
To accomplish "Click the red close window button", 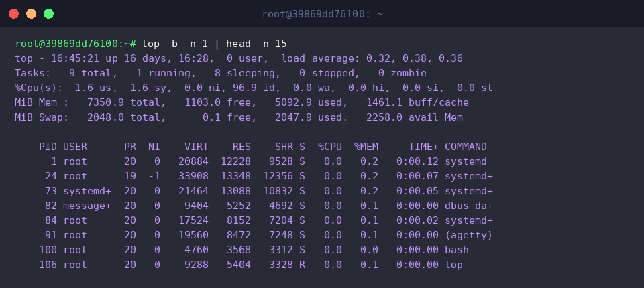I will (x=13, y=14).
